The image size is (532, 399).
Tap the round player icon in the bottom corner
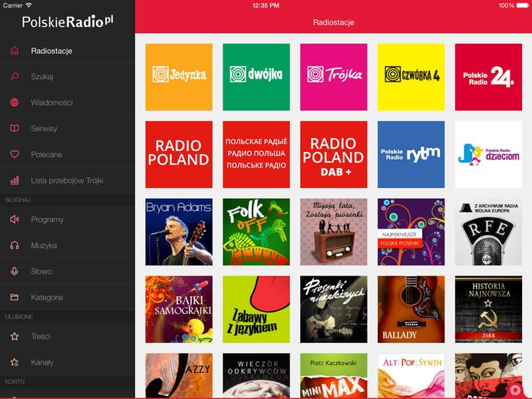coord(515,390)
